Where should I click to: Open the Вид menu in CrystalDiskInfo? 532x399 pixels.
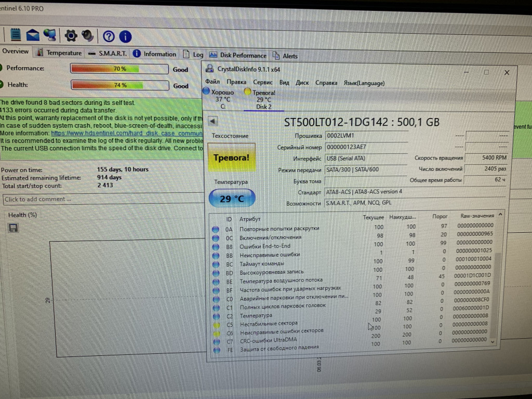coord(284,83)
